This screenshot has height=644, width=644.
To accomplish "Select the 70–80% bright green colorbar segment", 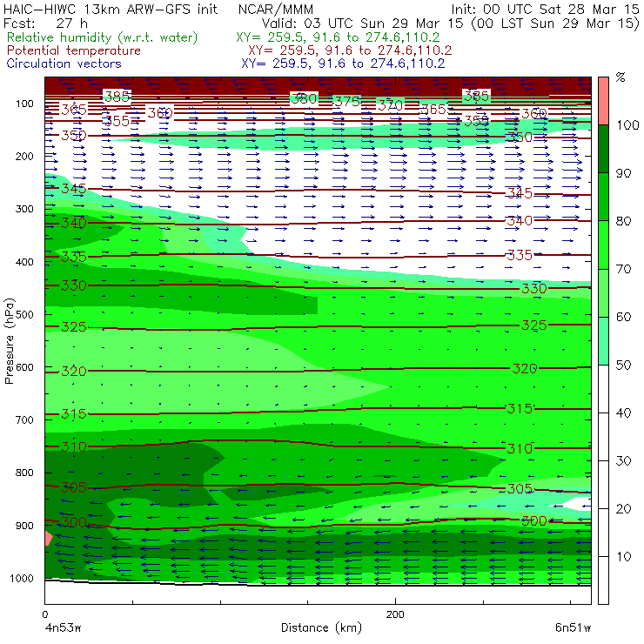I will tap(603, 245).
